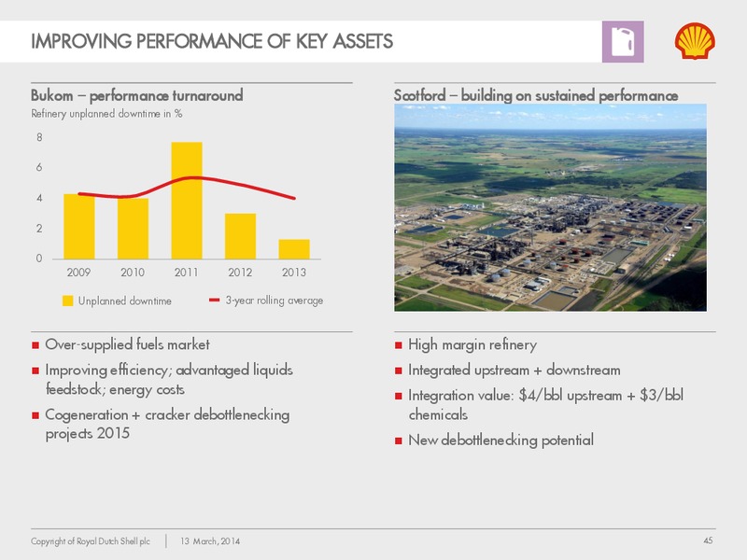Viewport: 747px width, 560px height.
Task: Click the 'Integration value: $4/bbl upstream' bullet
Action: click(546, 405)
